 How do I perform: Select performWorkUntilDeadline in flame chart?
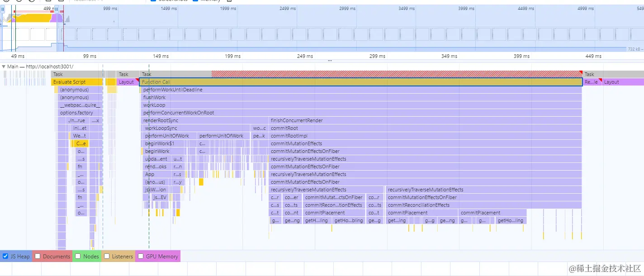[x=361, y=90]
